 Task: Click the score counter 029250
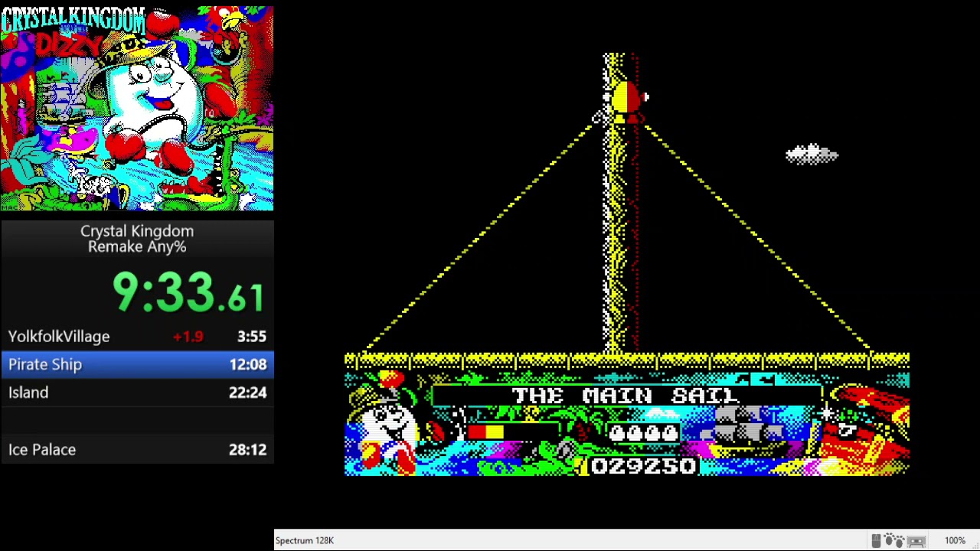point(644,465)
